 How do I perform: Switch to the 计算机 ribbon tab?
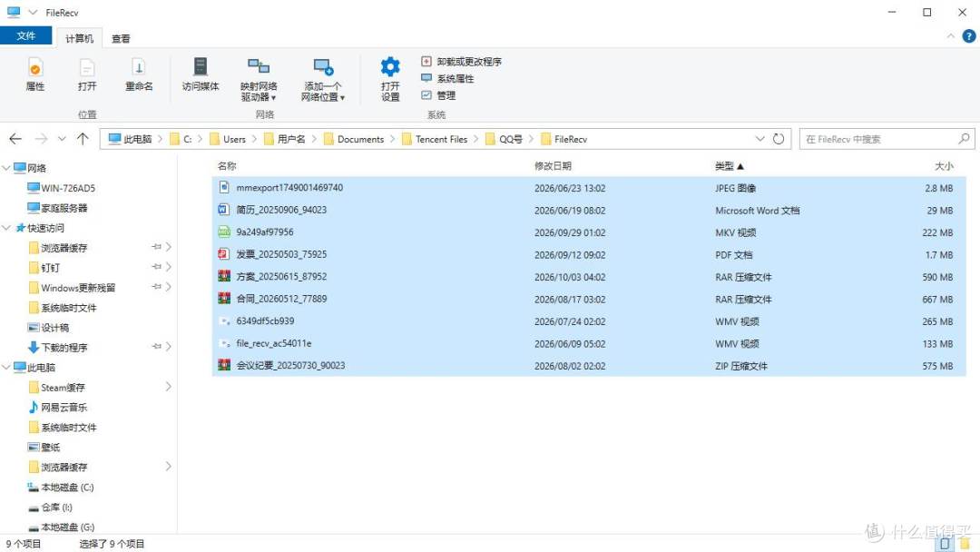click(x=79, y=38)
